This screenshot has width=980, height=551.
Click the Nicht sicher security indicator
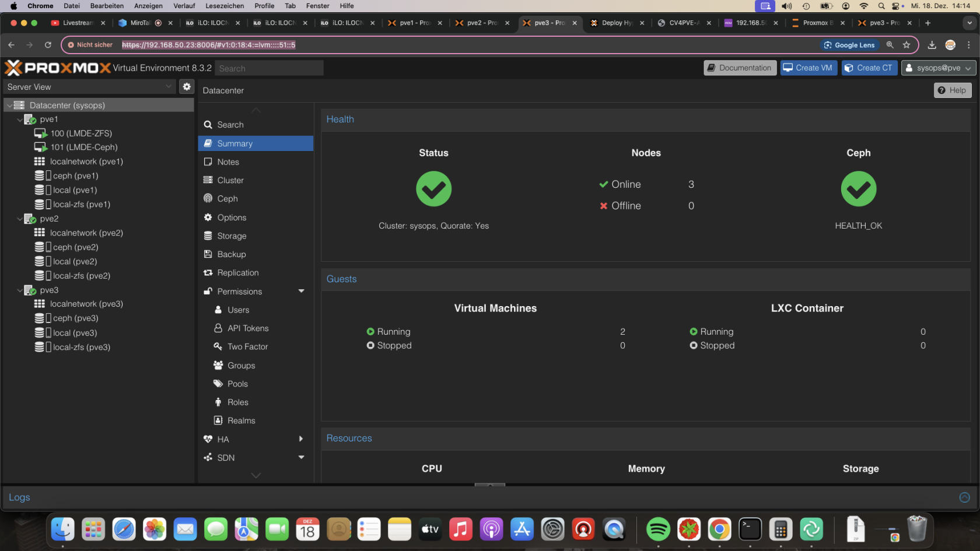pos(90,45)
